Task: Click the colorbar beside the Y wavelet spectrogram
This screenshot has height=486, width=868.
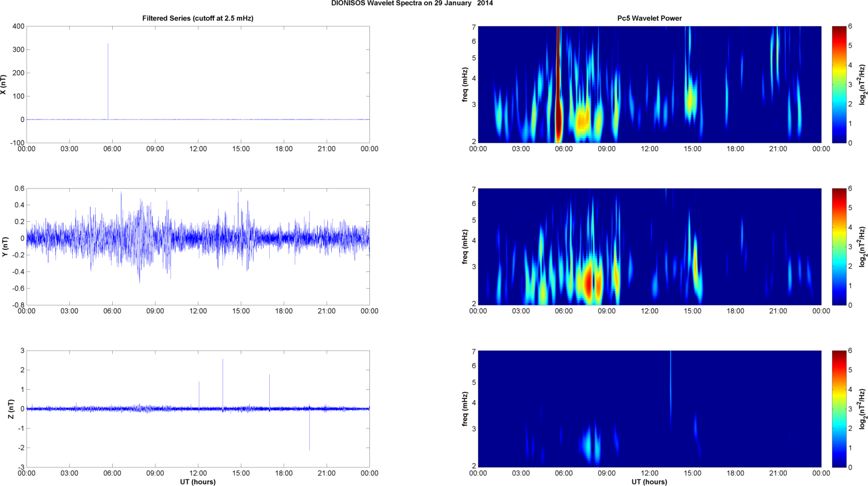Action: pos(839,246)
